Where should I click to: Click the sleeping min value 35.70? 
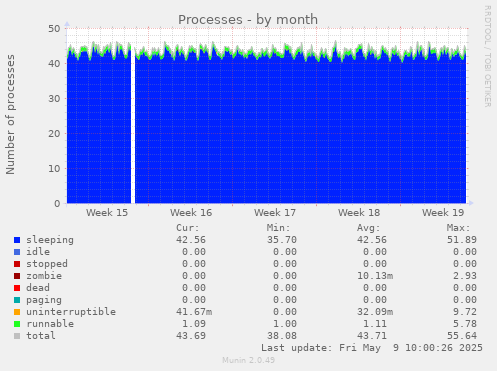[x=282, y=240]
